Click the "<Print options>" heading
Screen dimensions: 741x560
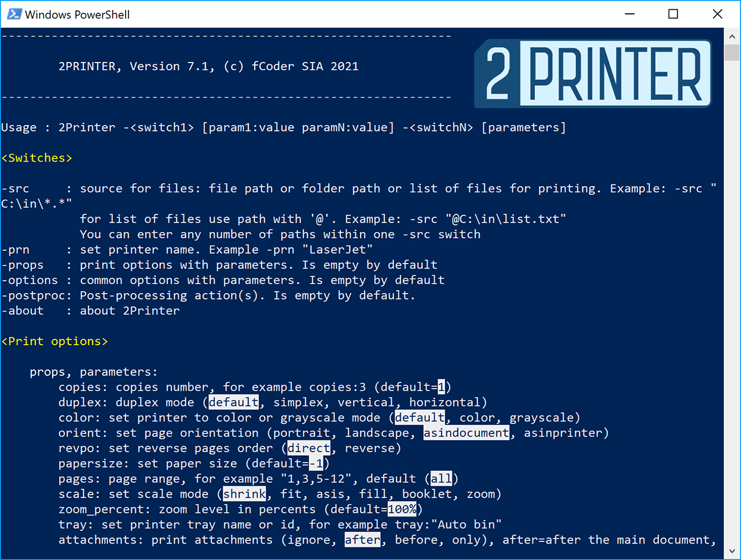54,341
